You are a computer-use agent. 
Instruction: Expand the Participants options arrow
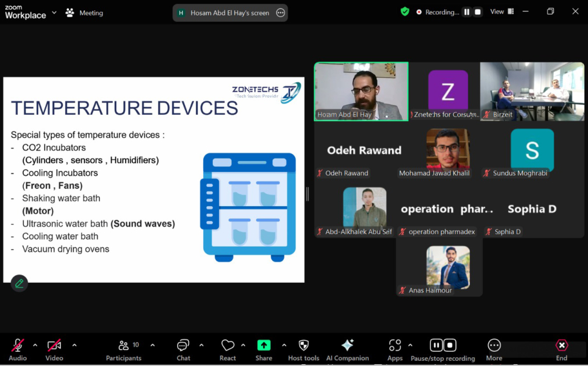point(152,345)
